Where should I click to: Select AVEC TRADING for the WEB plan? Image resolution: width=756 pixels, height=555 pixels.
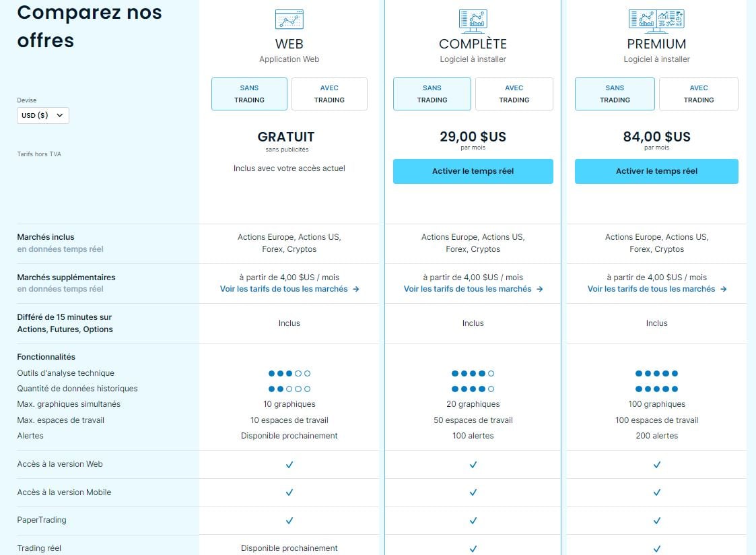329,94
